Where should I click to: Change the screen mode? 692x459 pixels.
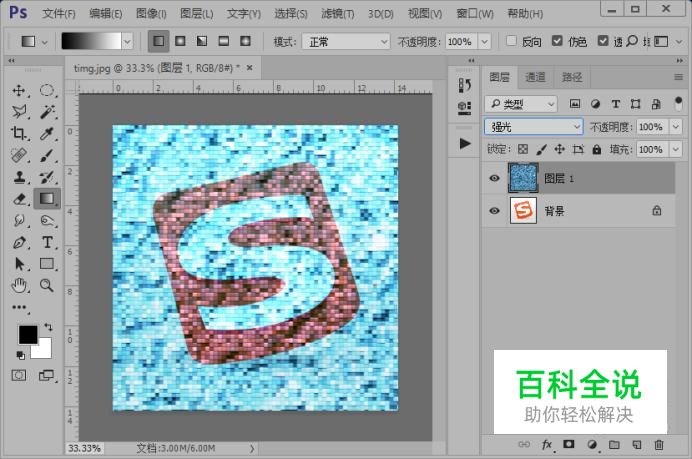(46, 376)
